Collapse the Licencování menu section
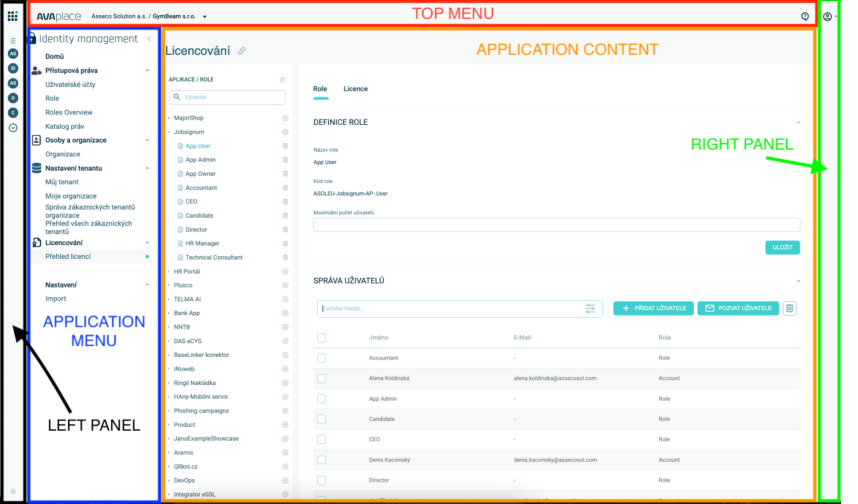This screenshot has height=504, width=858. click(x=147, y=243)
